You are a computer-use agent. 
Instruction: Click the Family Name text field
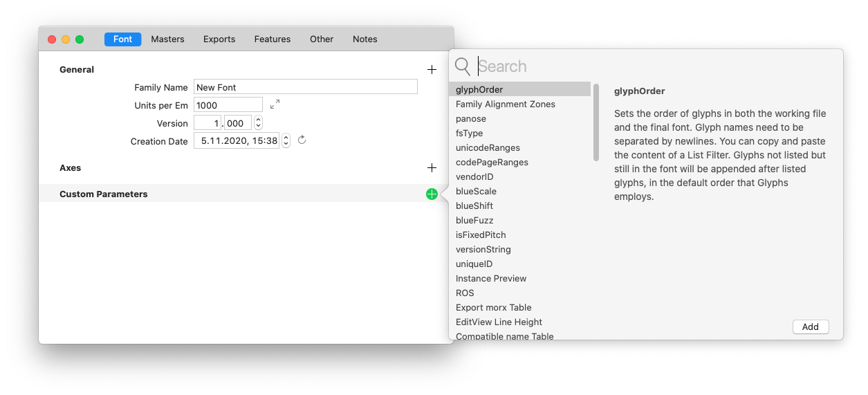[306, 87]
